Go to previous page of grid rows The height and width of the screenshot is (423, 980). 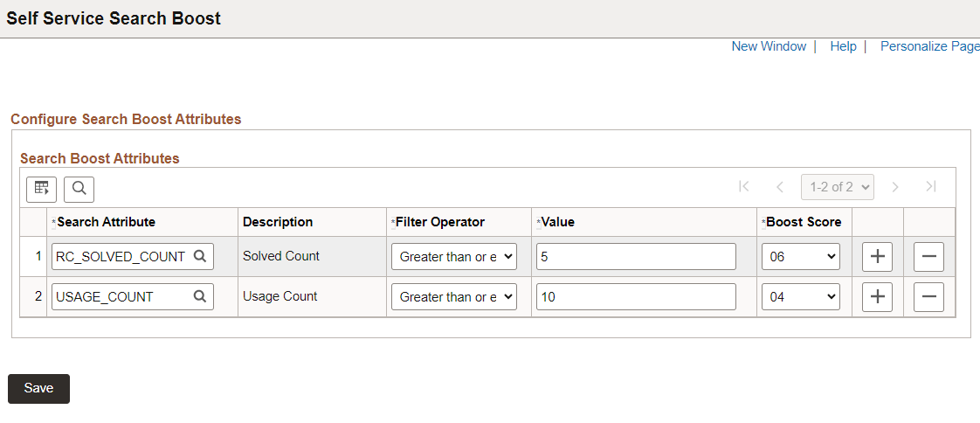tap(779, 186)
